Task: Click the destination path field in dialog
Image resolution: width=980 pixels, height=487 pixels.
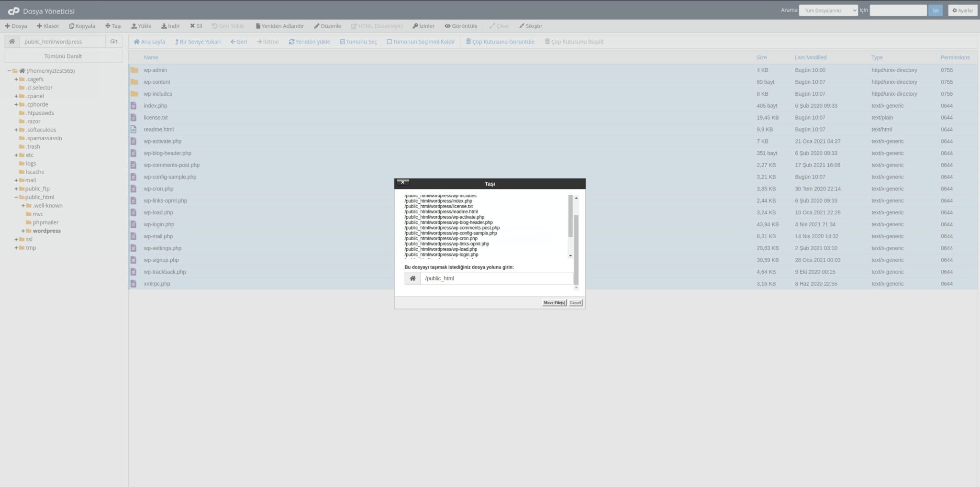Action: (x=497, y=278)
